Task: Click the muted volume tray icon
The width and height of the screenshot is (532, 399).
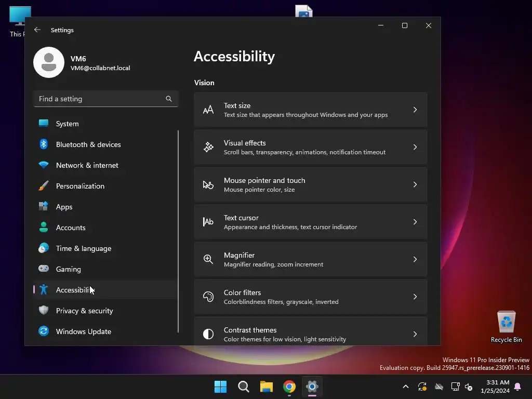Action: pyautogui.click(x=469, y=387)
